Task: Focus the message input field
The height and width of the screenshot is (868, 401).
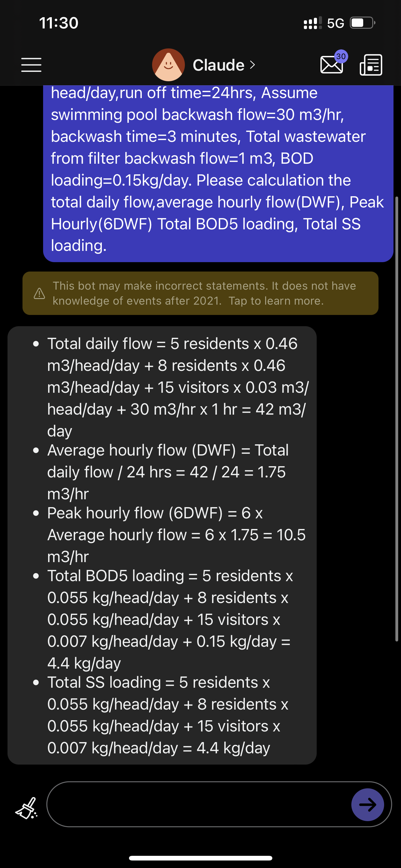Action: pos(199,804)
